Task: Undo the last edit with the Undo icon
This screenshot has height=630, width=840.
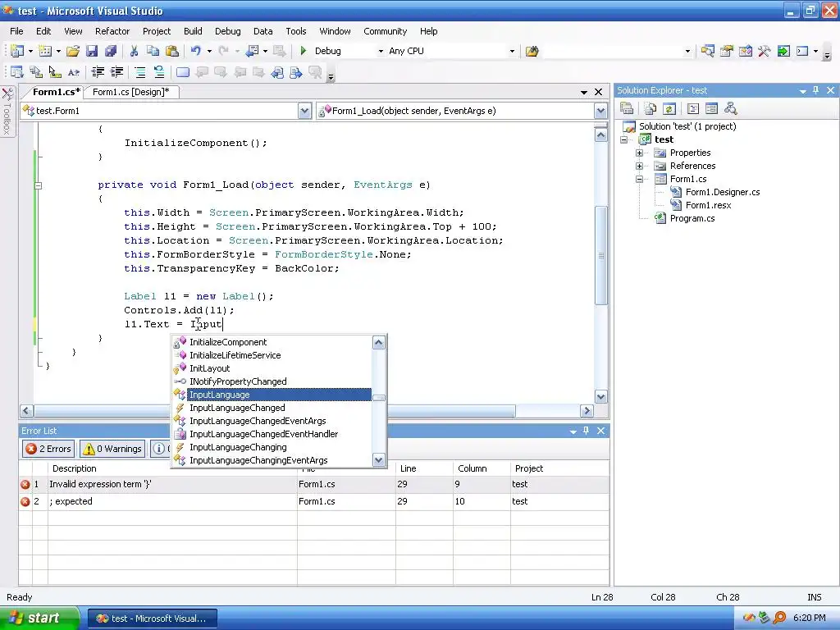Action: coord(195,51)
